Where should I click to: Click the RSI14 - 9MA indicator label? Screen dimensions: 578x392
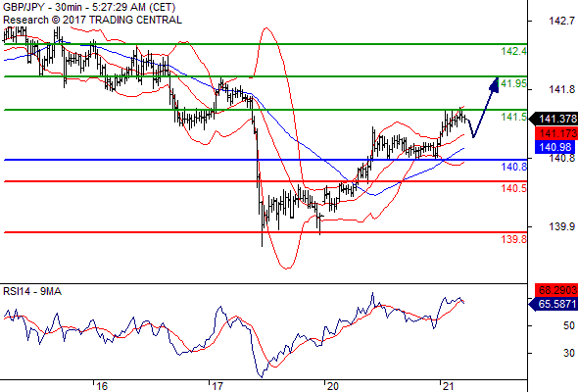click(32, 292)
